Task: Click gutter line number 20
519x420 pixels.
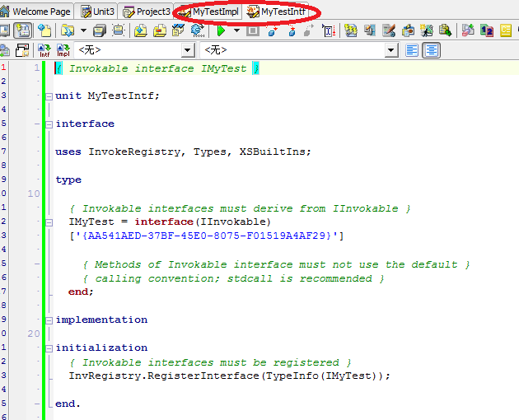Action: [x=34, y=334]
